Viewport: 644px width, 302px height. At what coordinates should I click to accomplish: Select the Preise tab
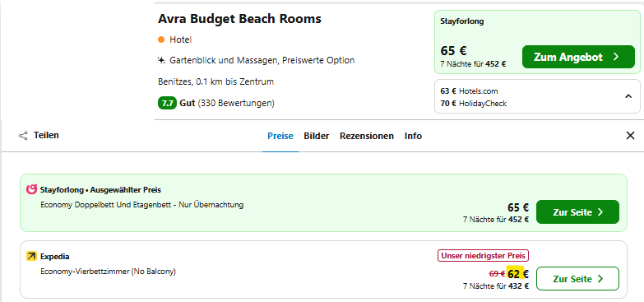click(x=280, y=136)
